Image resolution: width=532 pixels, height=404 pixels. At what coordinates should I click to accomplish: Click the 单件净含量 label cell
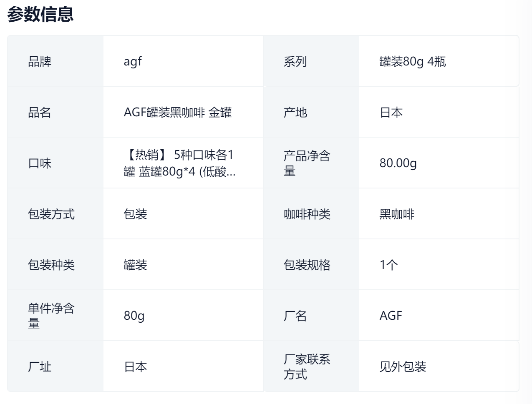coord(51,316)
